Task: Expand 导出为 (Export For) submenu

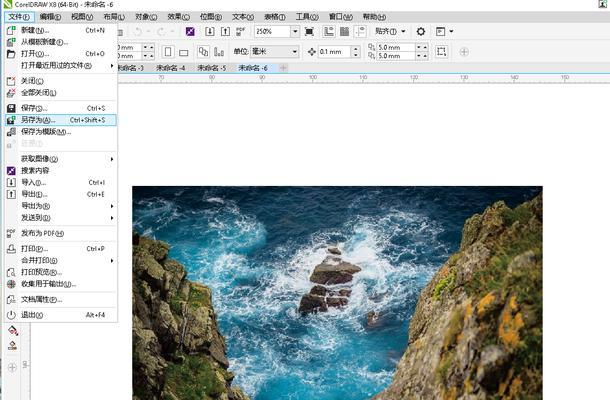Action: click(x=61, y=206)
